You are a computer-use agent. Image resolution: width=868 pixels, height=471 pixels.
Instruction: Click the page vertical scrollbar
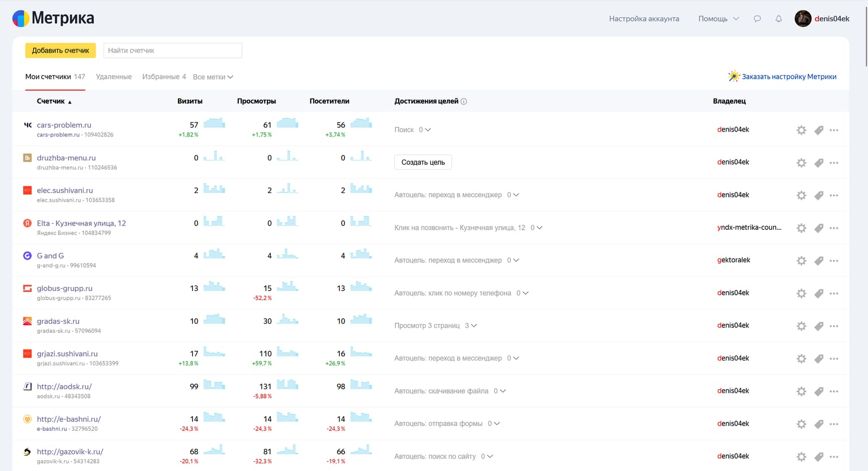866,38
